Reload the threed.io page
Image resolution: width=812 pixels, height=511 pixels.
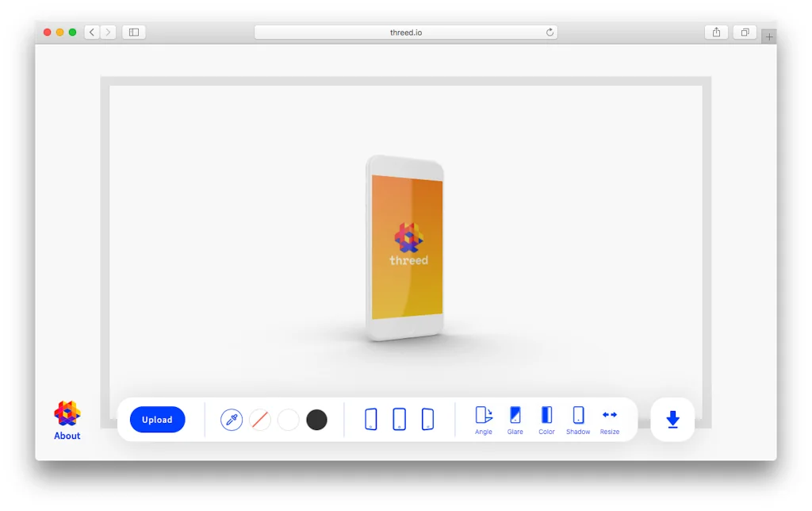[550, 32]
